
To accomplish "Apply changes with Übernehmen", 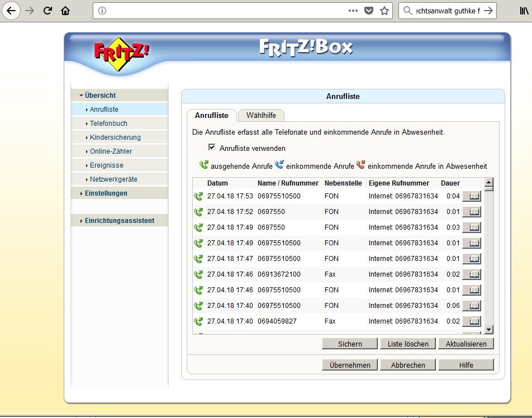I will tap(350, 365).
